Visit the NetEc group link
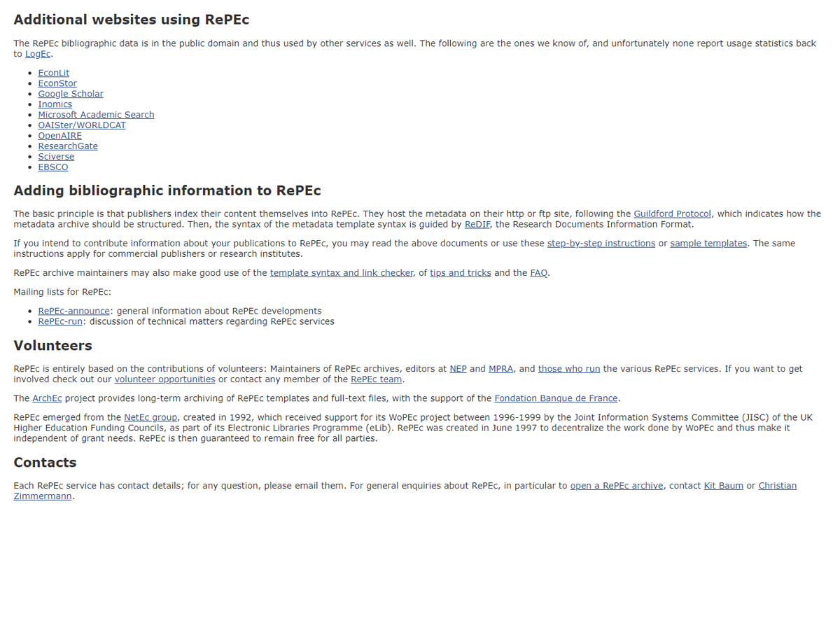The image size is (840, 630). pos(150,417)
